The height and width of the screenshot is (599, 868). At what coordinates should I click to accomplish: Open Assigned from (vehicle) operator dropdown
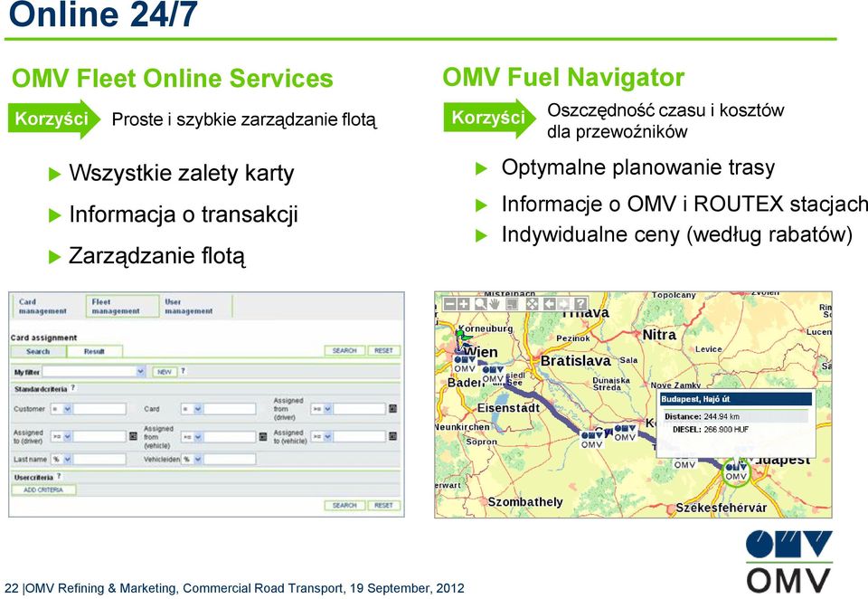tap(192, 437)
